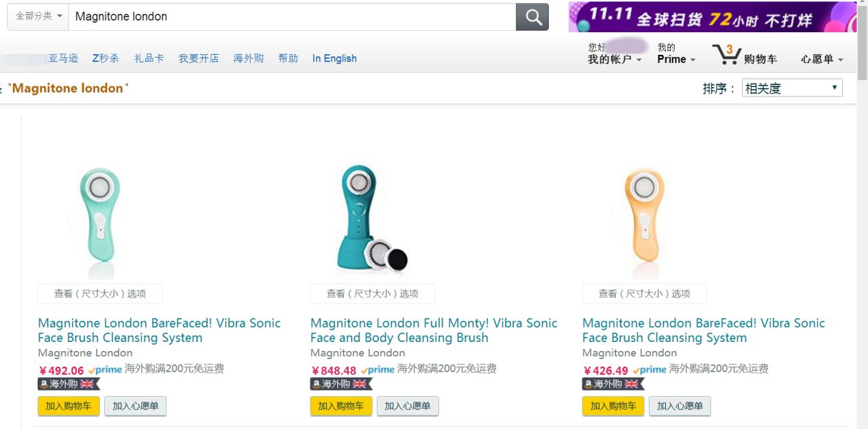The width and height of the screenshot is (868, 429).
Task: Open the 我的 Prime dropdown menu
Action: pyautogui.click(x=675, y=59)
